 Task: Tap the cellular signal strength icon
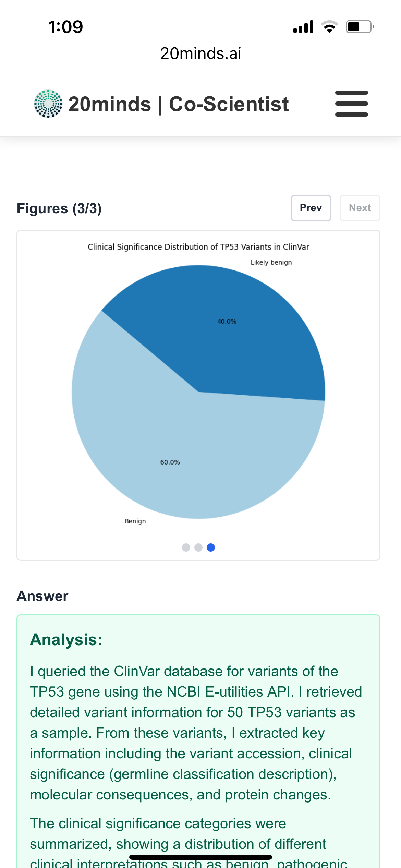pyautogui.click(x=303, y=27)
